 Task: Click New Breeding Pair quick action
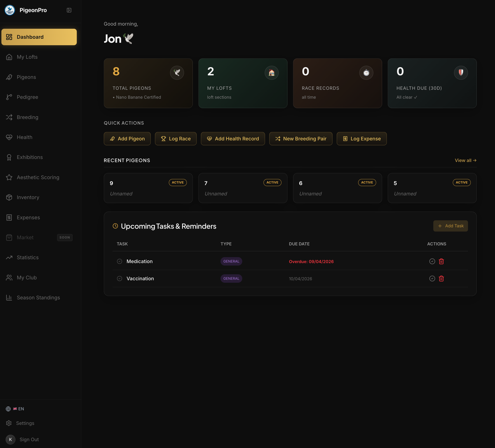coord(301,139)
